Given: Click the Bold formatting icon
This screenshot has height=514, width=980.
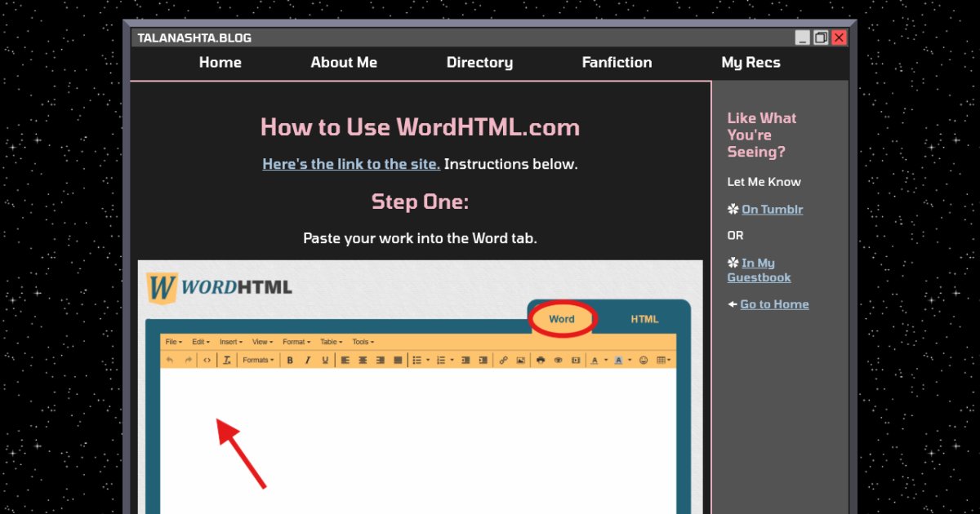Looking at the screenshot, I should [291, 360].
